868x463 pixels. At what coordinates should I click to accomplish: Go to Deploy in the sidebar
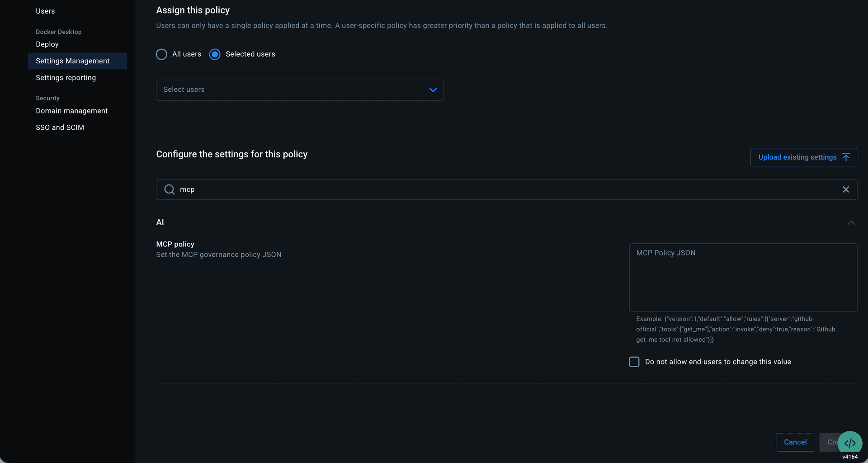tap(47, 44)
